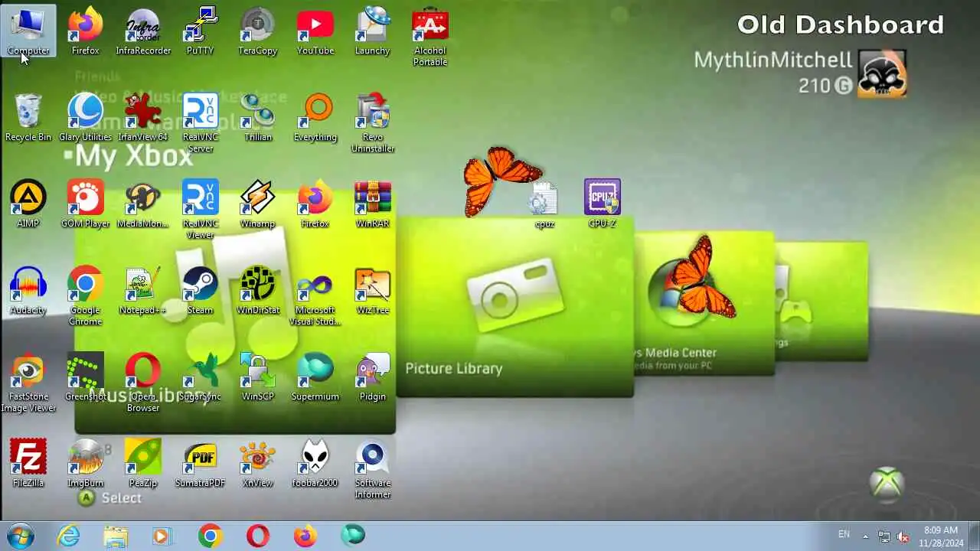Select the Alcohol Portable icon
Image resolution: width=980 pixels, height=551 pixels.
pyautogui.click(x=430, y=37)
